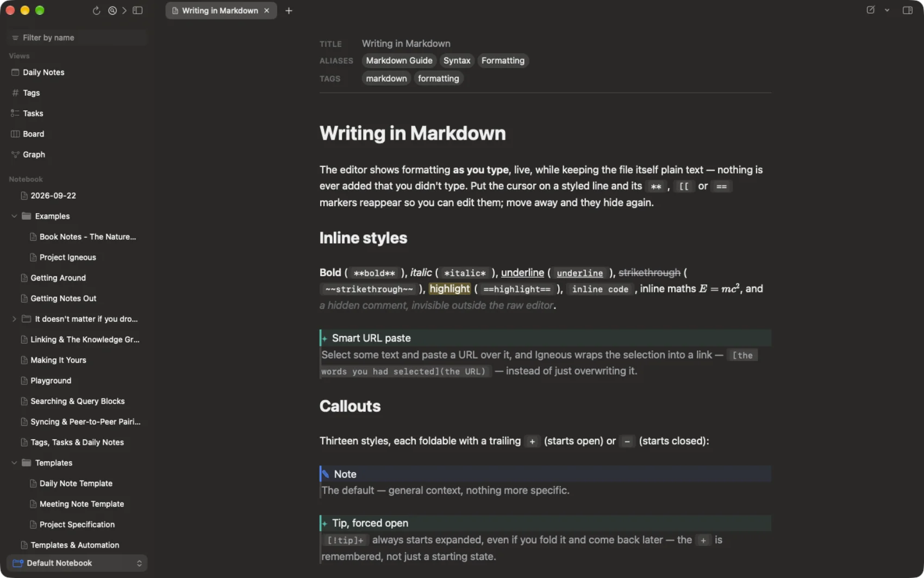Click the markdown tag chip
This screenshot has height=578, width=924.
[x=386, y=78]
